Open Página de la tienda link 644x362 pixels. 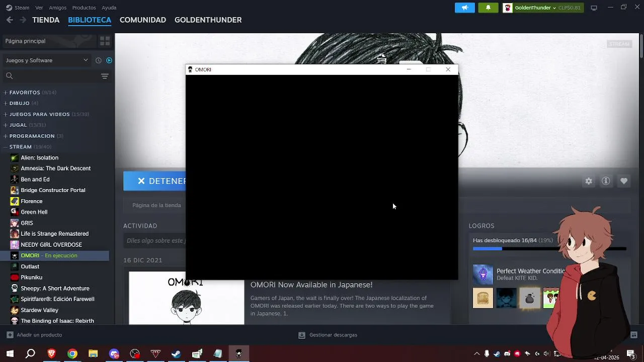(156, 205)
